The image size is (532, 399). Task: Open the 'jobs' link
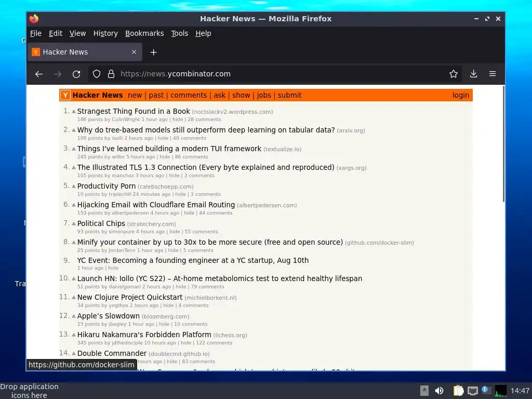[x=264, y=96]
